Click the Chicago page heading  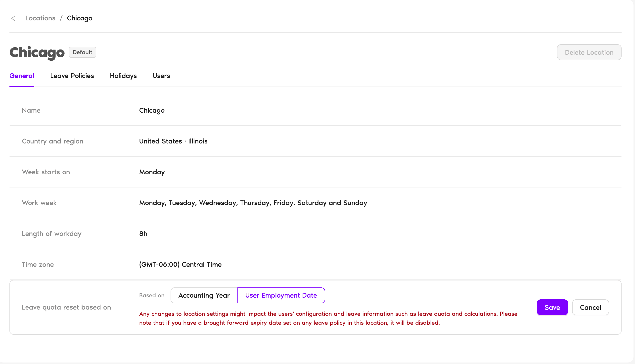tap(37, 52)
